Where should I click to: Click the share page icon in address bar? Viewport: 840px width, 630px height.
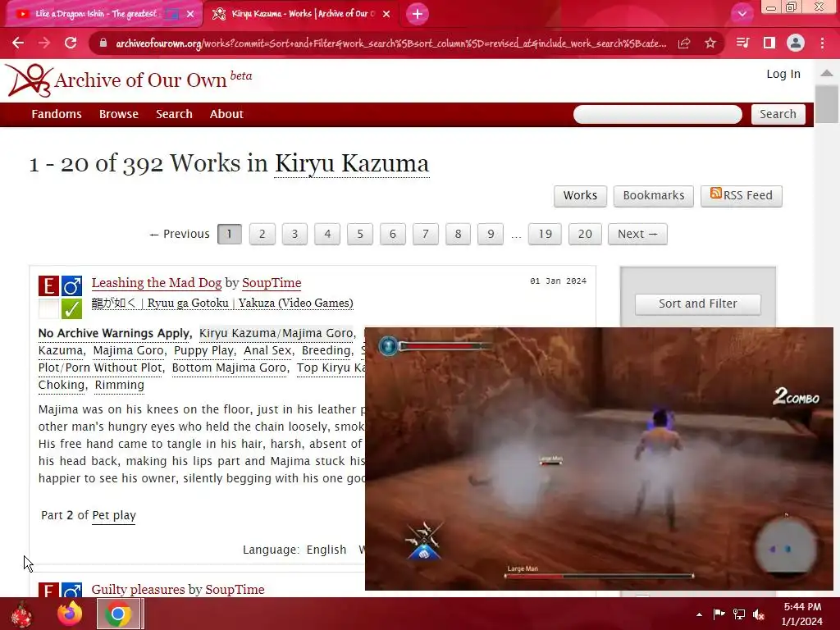tap(684, 43)
